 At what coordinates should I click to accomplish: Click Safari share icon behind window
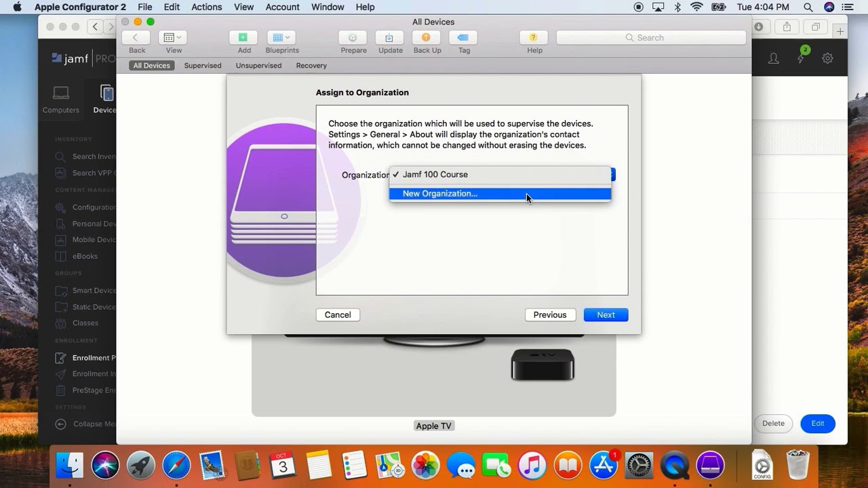787,27
